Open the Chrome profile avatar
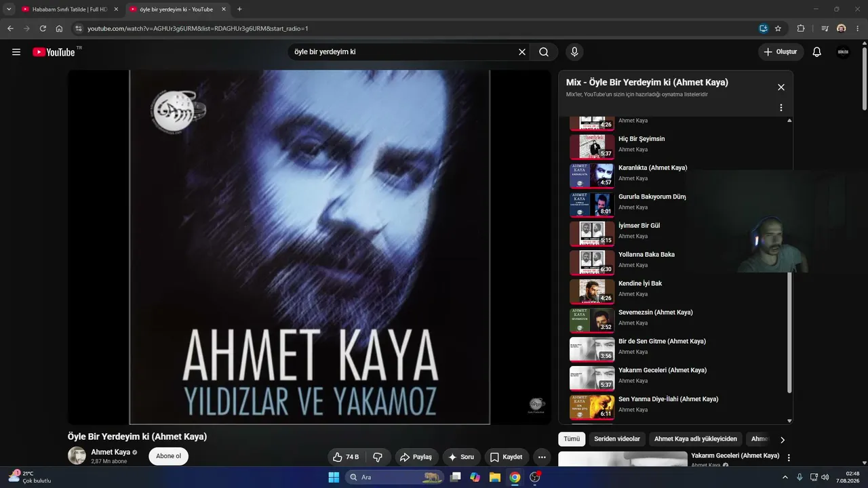This screenshot has width=868, height=488. (842, 28)
